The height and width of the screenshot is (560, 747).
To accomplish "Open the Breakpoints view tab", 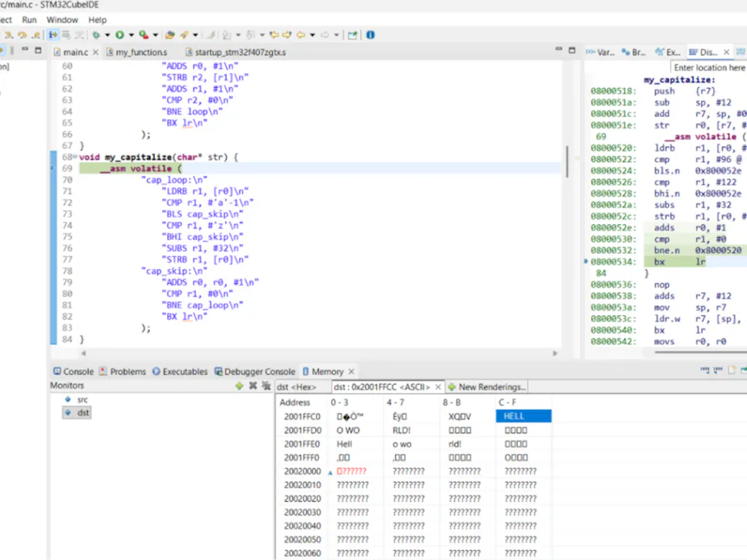I will (x=633, y=52).
